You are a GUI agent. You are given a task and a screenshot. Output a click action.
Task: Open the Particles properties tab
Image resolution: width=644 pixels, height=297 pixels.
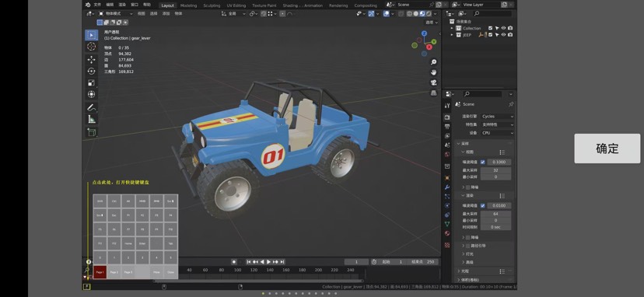point(447,197)
